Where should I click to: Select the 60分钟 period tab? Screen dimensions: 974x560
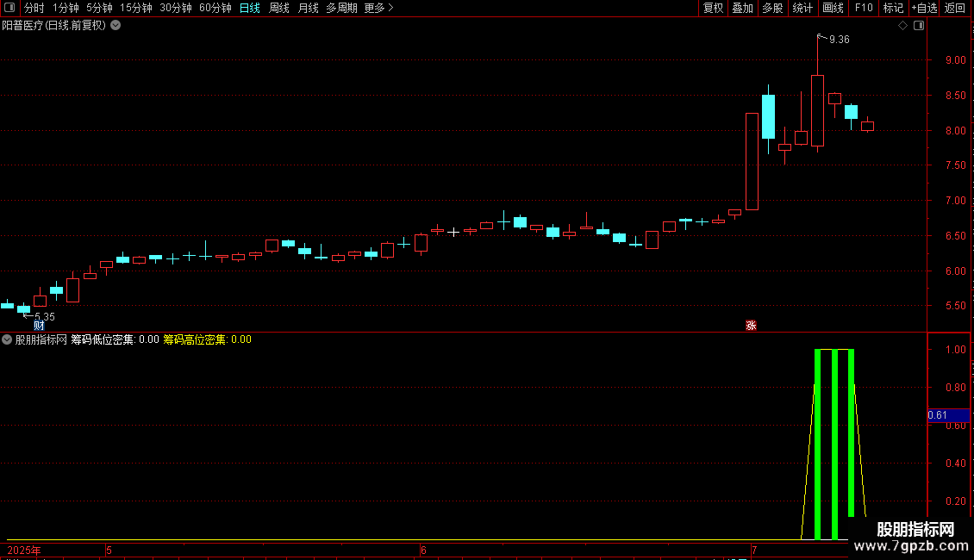pyautogui.click(x=215, y=8)
